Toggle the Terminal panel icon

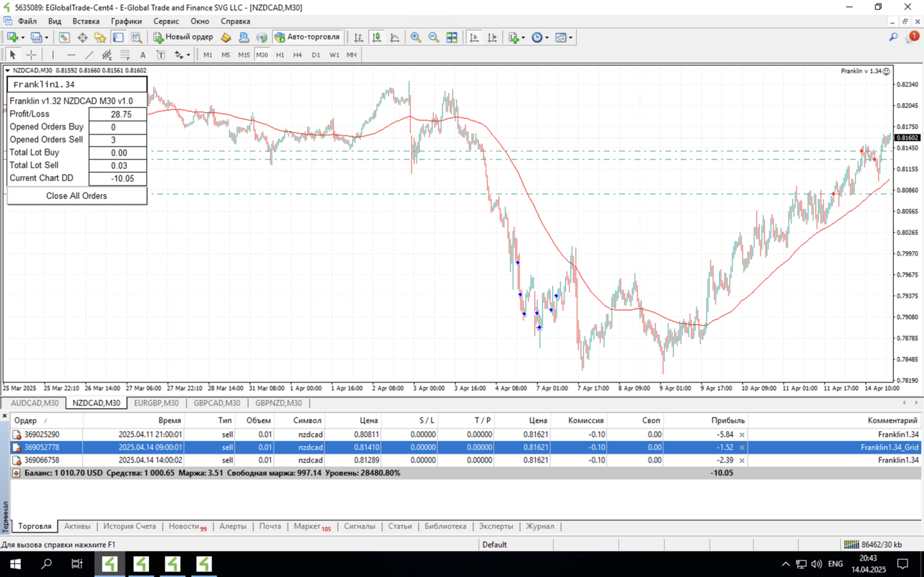(x=118, y=37)
